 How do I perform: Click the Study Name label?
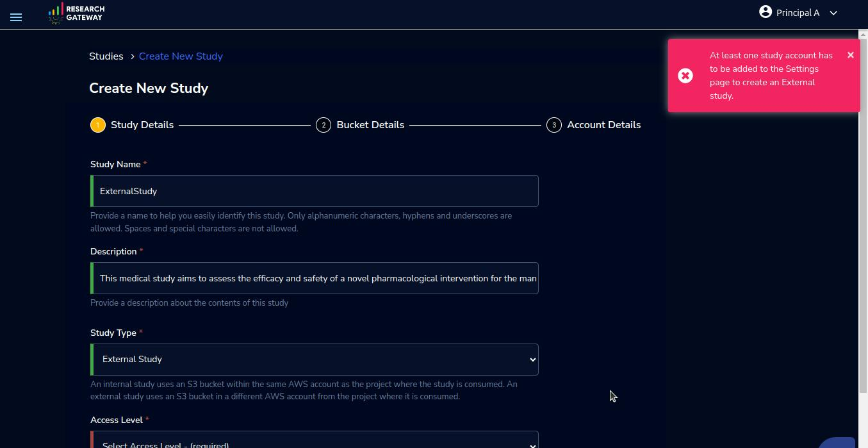click(x=115, y=165)
